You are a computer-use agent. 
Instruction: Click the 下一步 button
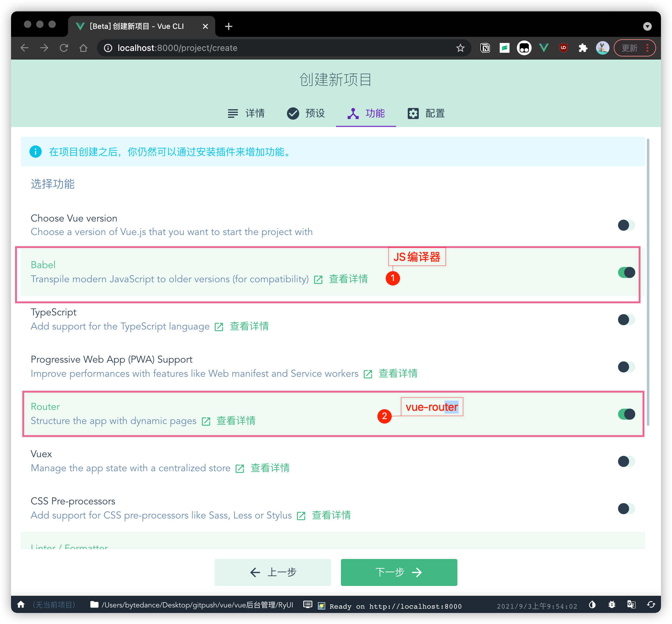click(x=399, y=572)
